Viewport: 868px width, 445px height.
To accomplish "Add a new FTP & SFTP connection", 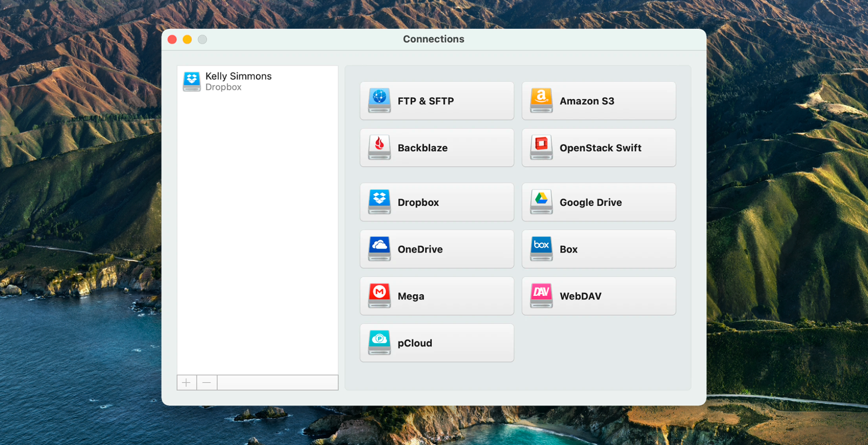I will 437,101.
